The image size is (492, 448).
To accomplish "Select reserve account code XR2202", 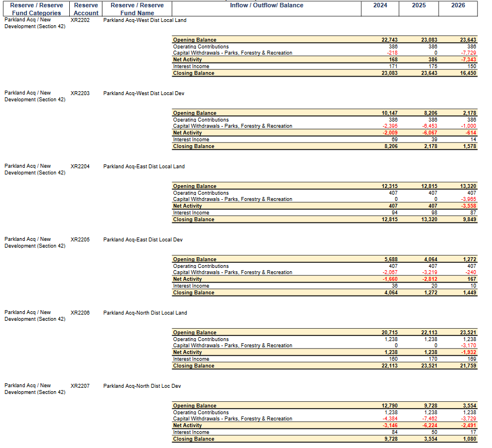I will [x=80, y=20].
